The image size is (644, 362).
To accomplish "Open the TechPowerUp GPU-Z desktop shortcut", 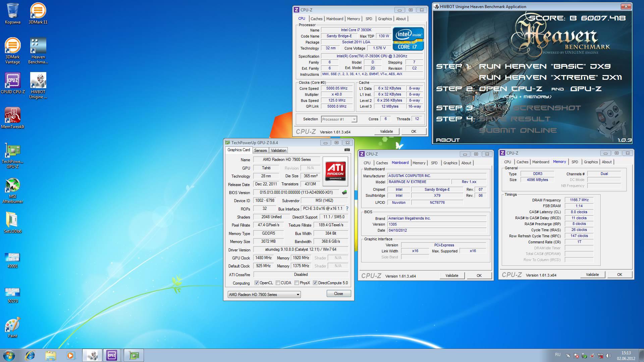I will click(12, 156).
